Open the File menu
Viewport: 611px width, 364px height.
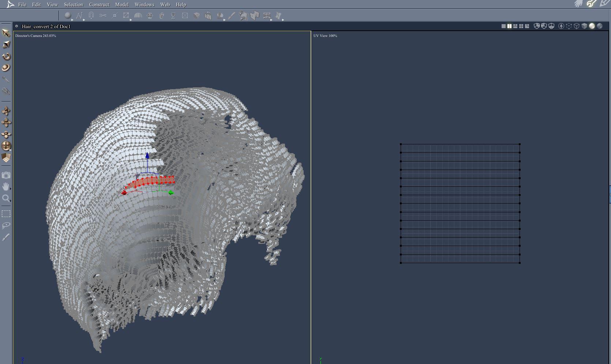22,4
